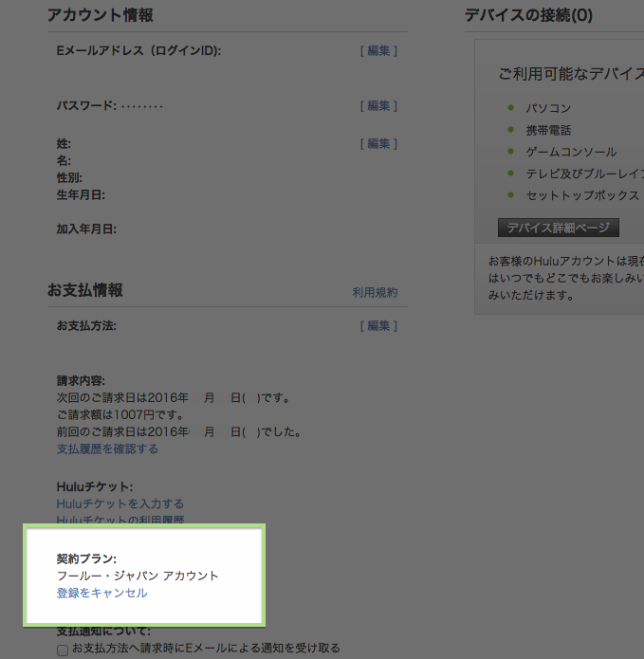Click the デバイスの接続(0) heading

click(528, 15)
